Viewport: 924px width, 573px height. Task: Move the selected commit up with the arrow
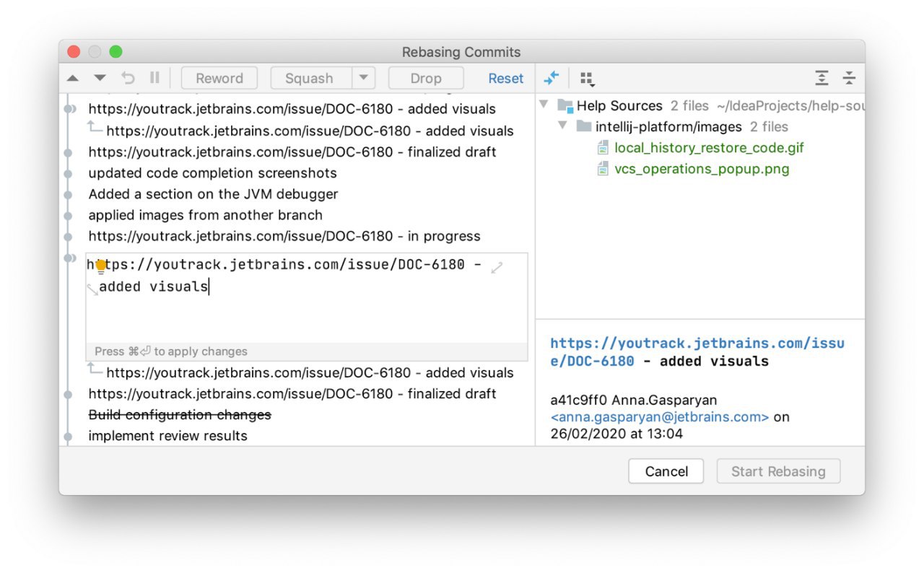coord(73,78)
